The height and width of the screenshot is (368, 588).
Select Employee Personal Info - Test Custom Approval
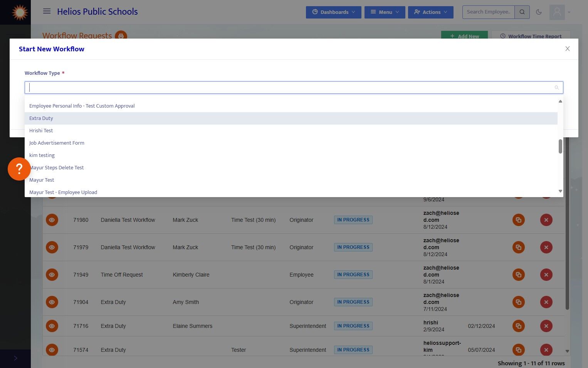pos(291,106)
